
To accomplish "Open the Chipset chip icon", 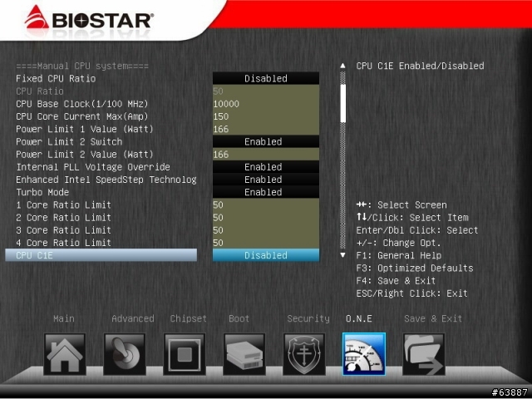I will point(185,354).
